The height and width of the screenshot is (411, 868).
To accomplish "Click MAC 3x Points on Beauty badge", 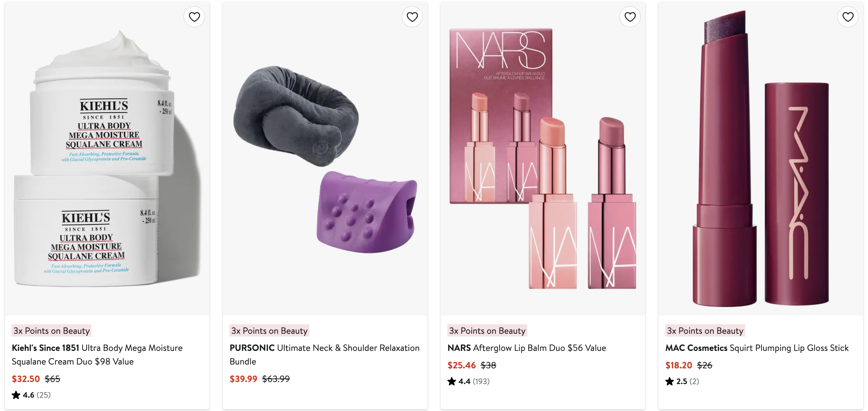I will coord(705,331).
